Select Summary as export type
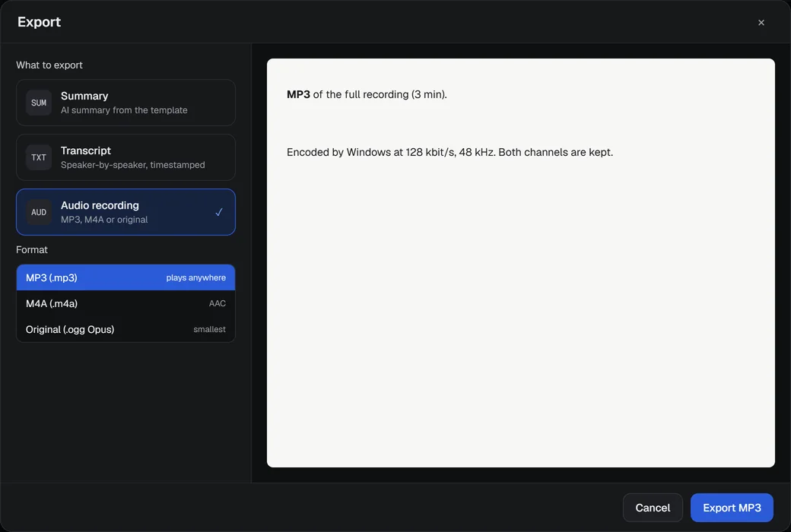Image resolution: width=791 pixels, height=532 pixels. pyautogui.click(x=125, y=103)
